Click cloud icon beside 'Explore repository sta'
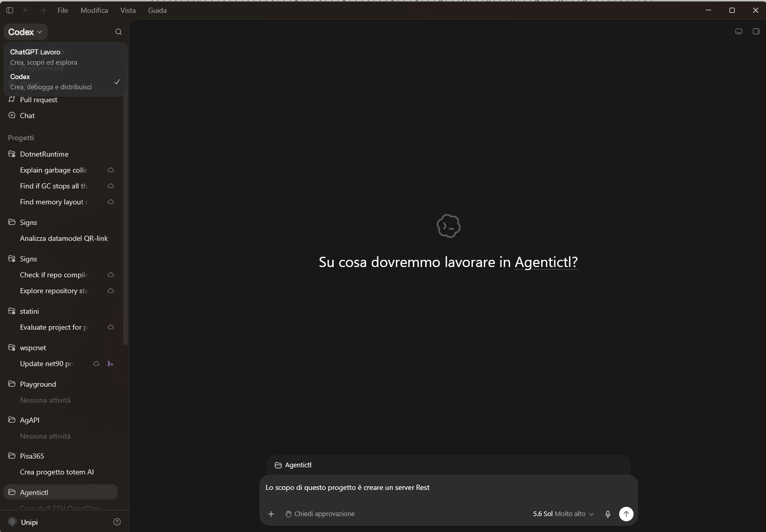766x532 pixels. pyautogui.click(x=110, y=291)
